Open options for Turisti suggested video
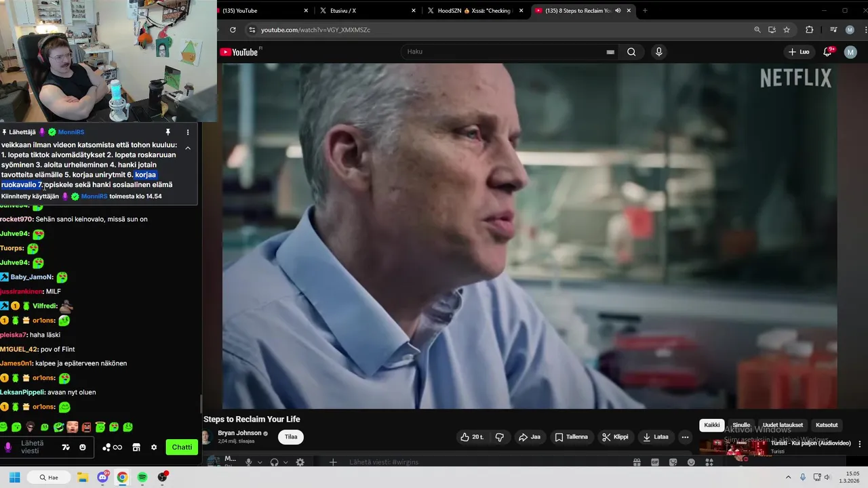Screen dimensions: 868x488 [860, 444]
